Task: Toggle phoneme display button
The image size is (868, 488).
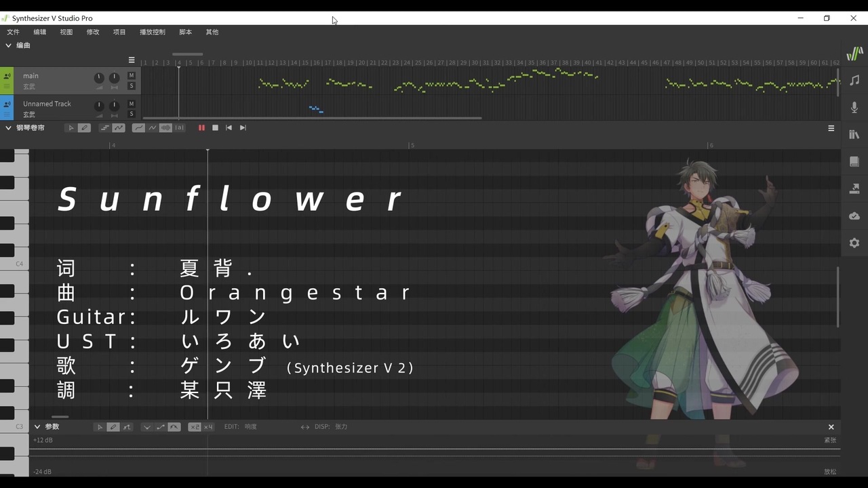Action: 180,127
